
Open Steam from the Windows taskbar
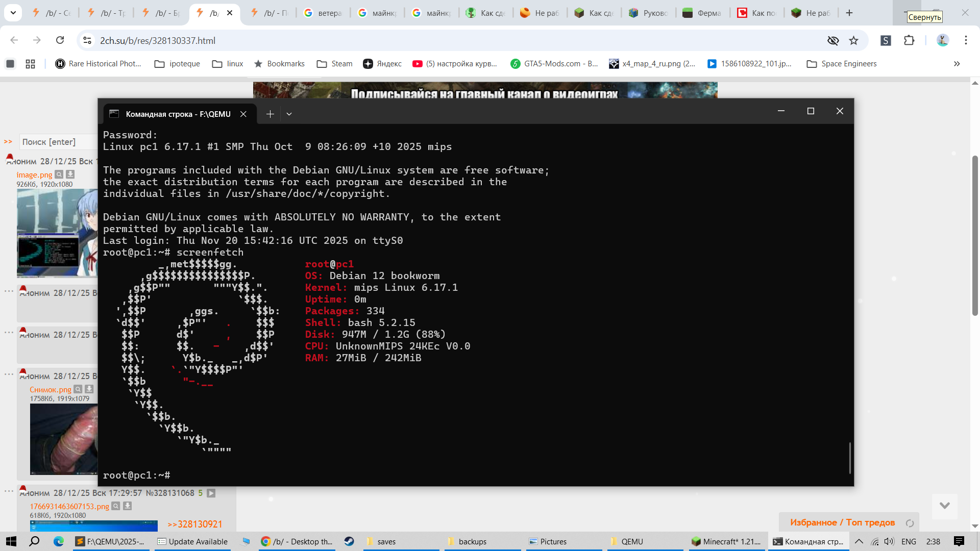click(x=349, y=541)
